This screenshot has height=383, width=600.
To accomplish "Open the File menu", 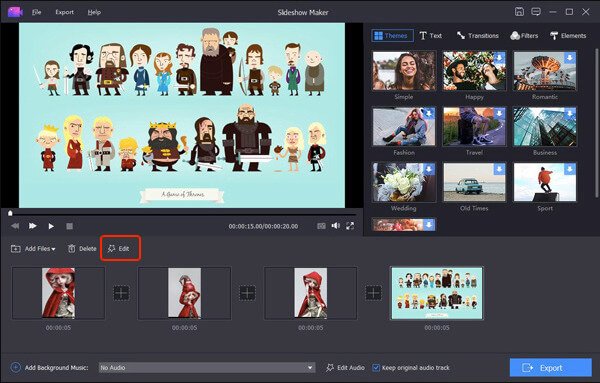I will tap(36, 12).
